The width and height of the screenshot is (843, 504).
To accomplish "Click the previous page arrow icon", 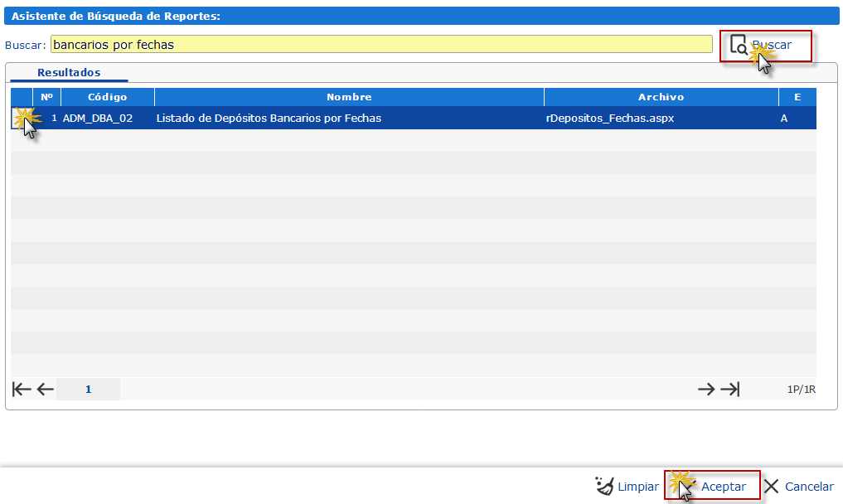I will [45, 388].
